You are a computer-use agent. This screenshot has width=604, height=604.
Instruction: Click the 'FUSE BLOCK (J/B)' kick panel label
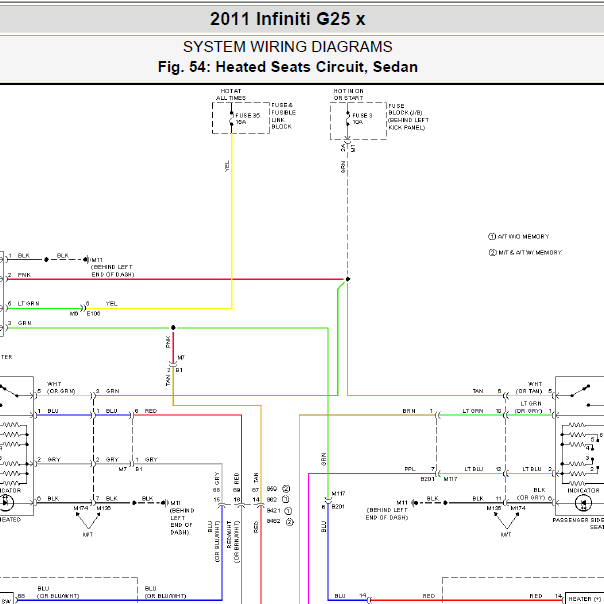tap(408, 116)
